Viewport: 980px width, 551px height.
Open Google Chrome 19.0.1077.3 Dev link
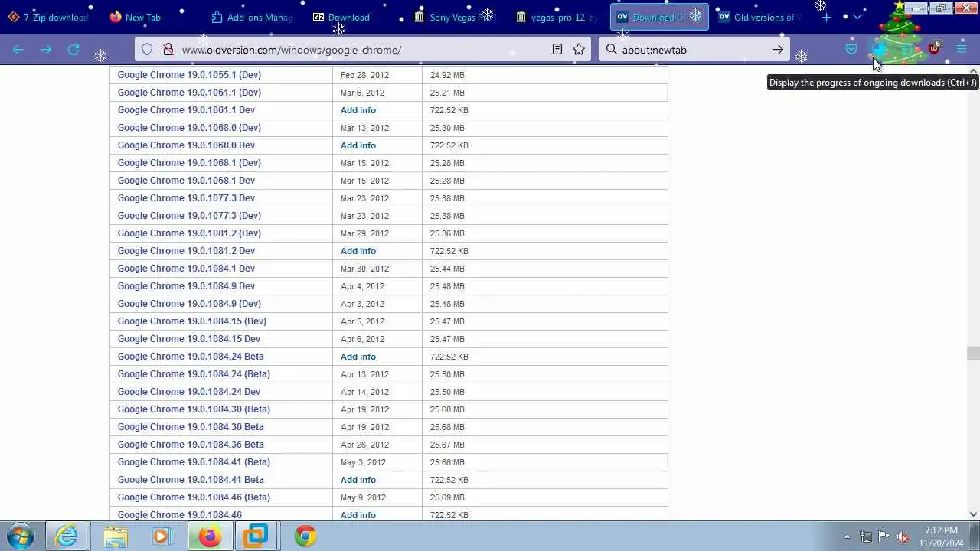(x=186, y=198)
